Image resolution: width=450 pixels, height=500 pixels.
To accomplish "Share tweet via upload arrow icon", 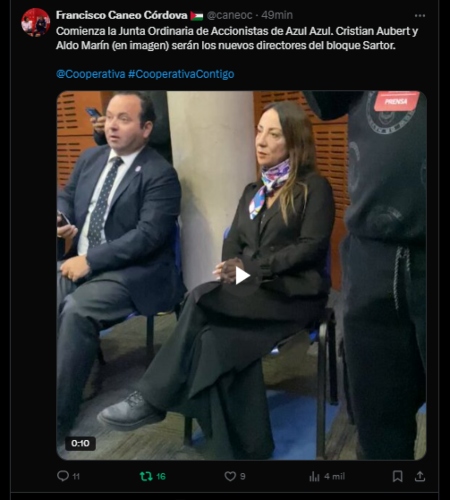I will (x=420, y=476).
